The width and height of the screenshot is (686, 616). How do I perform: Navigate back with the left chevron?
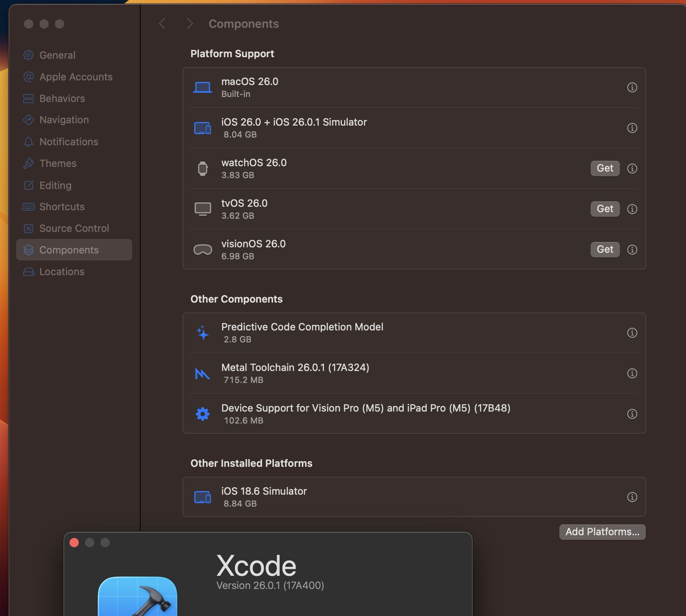click(x=162, y=24)
